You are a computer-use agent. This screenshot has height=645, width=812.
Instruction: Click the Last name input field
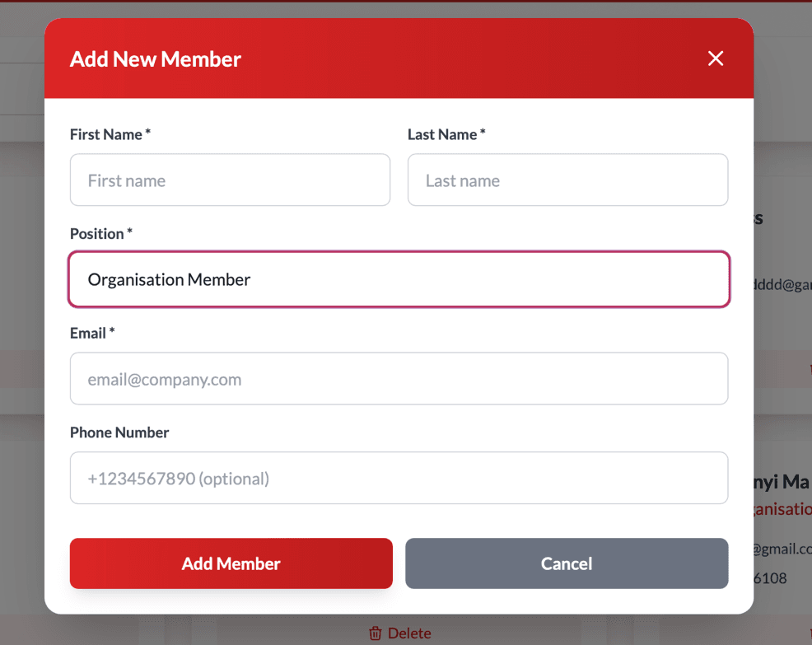click(567, 180)
